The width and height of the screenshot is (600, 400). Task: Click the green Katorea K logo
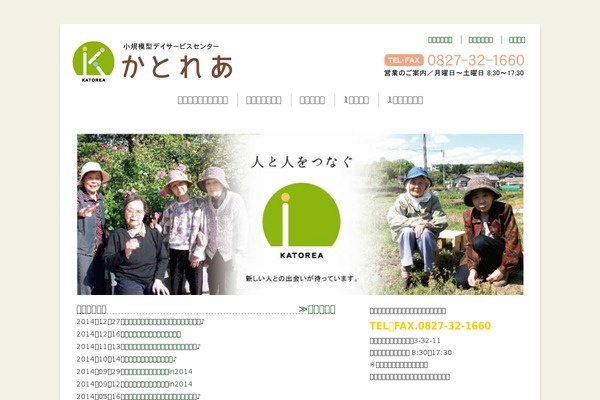point(93,61)
